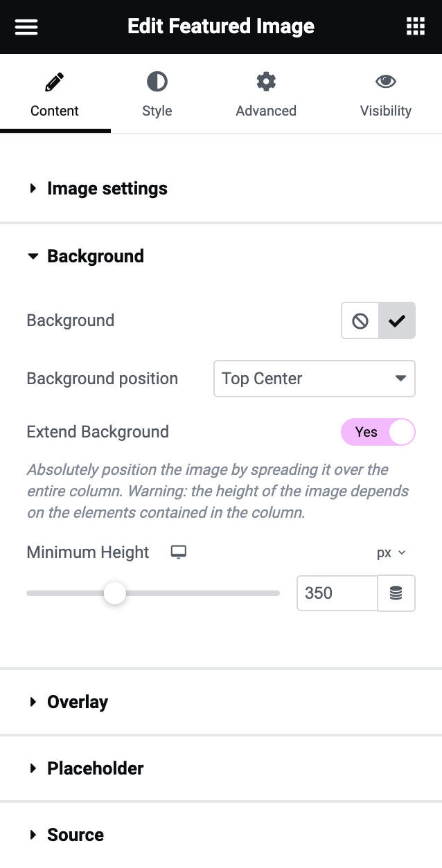Click the Visibility eye icon
Image resolution: width=442 pixels, height=868 pixels.
(x=386, y=82)
